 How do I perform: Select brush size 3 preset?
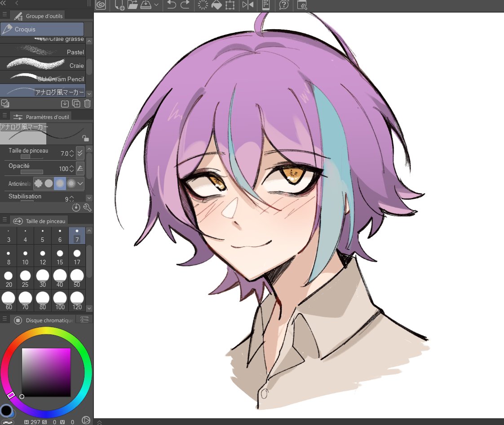tap(9, 236)
